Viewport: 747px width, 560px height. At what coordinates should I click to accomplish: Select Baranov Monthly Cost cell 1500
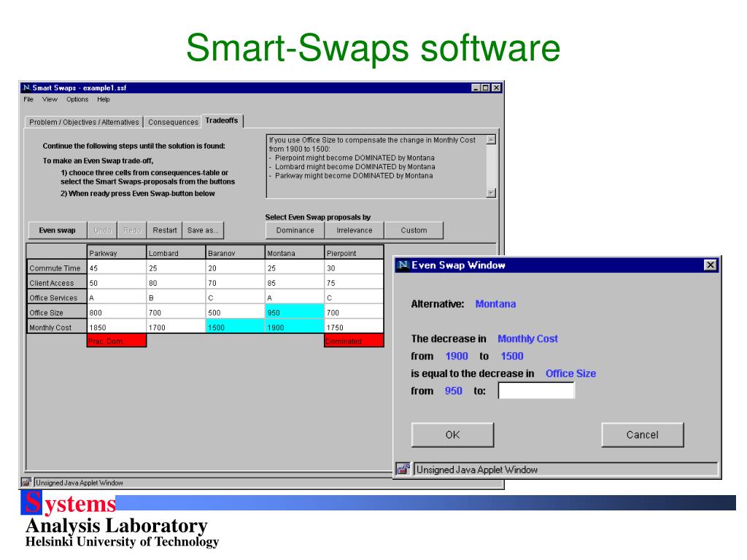[235, 327]
